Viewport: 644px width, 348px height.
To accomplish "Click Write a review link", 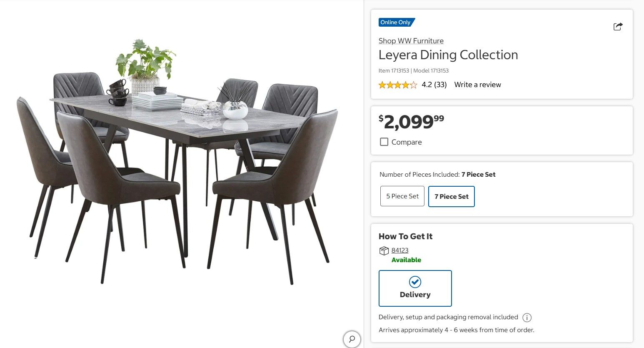I will coord(478,85).
